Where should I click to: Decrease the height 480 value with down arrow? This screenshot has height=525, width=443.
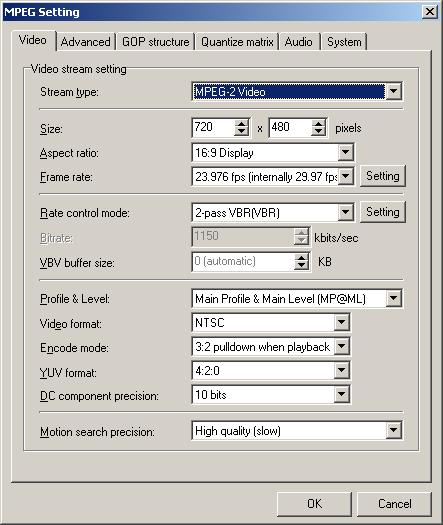click(x=318, y=132)
